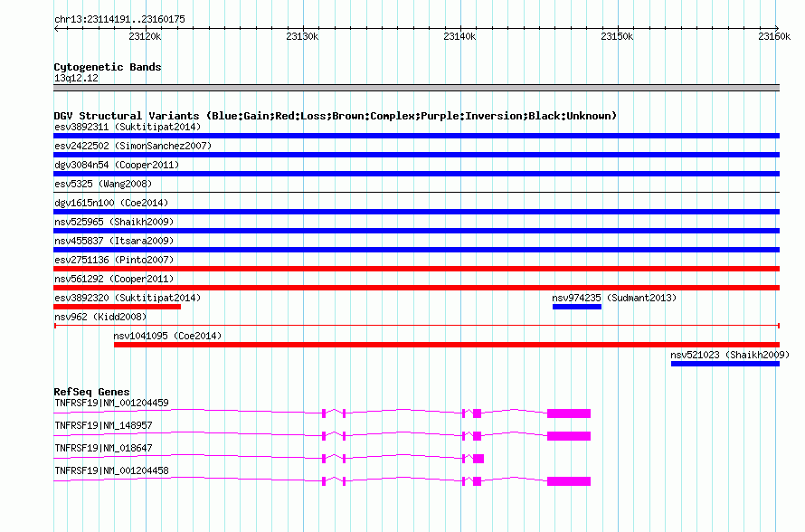Open the nsv521023 (Shaikh2009) blue bar
The image size is (805, 532).
[x=725, y=364]
